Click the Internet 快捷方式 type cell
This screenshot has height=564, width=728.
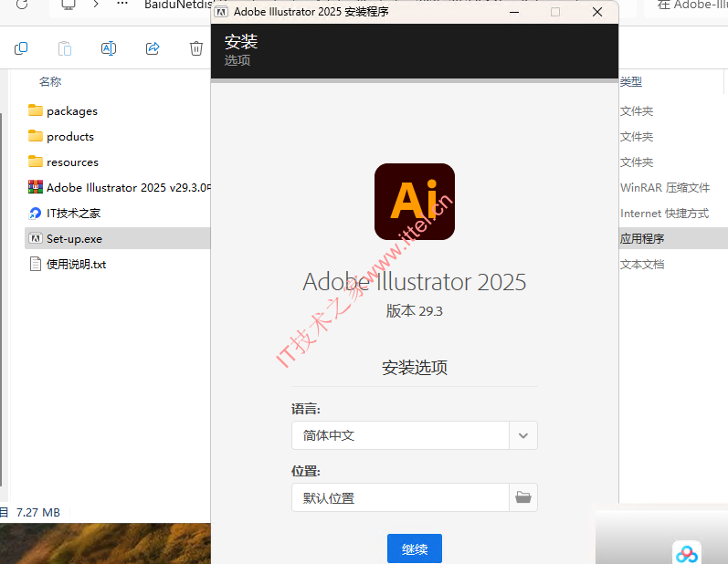pyautogui.click(x=664, y=214)
